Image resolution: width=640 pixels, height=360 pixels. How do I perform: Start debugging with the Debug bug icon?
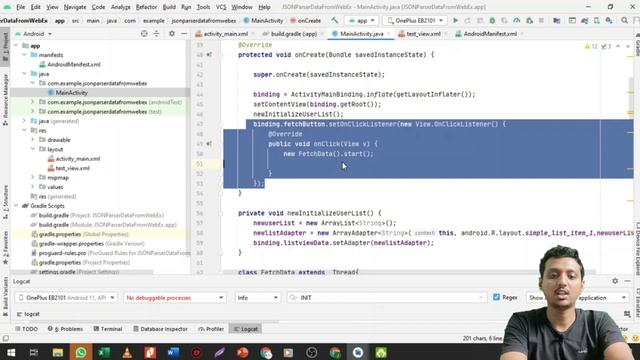click(x=492, y=20)
